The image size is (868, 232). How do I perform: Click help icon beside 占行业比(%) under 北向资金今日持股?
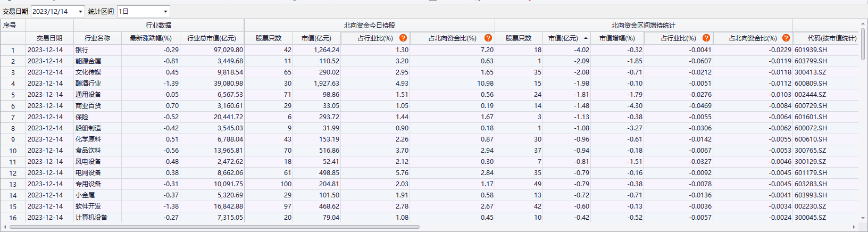point(403,38)
